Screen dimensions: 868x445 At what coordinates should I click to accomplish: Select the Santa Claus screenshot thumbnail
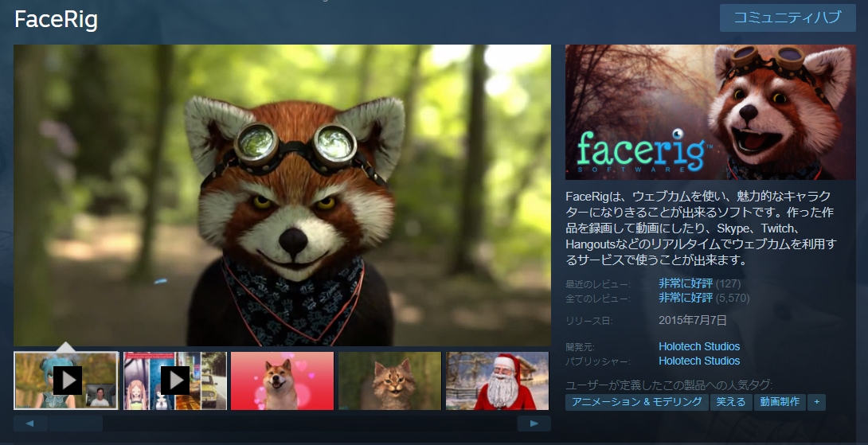click(x=497, y=381)
